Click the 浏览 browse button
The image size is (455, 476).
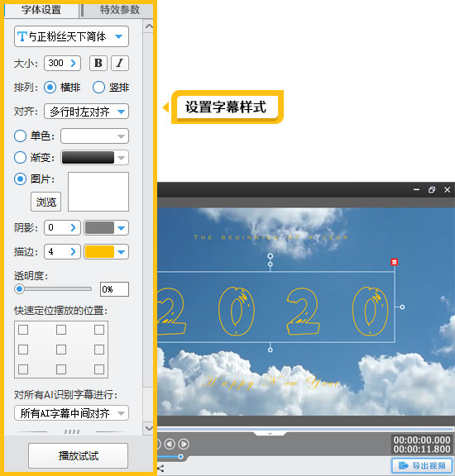click(x=45, y=202)
